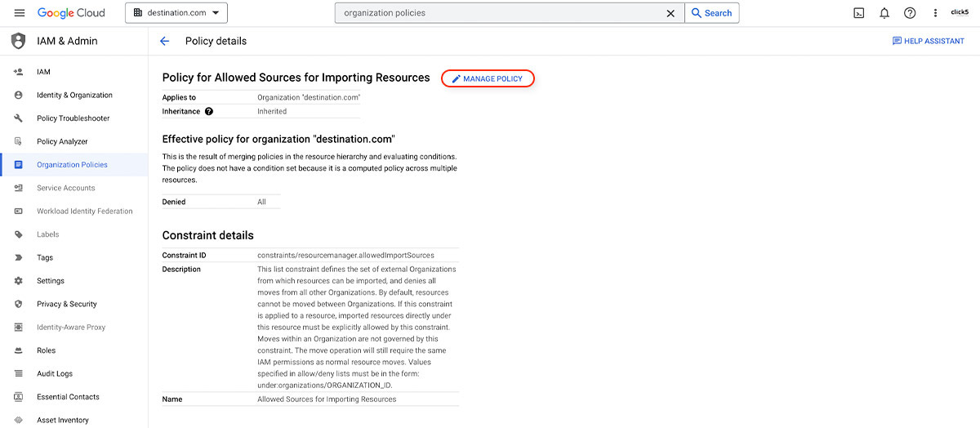Click the Denied 'All' value
Image resolution: width=980 pixels, height=428 pixels.
coord(261,202)
